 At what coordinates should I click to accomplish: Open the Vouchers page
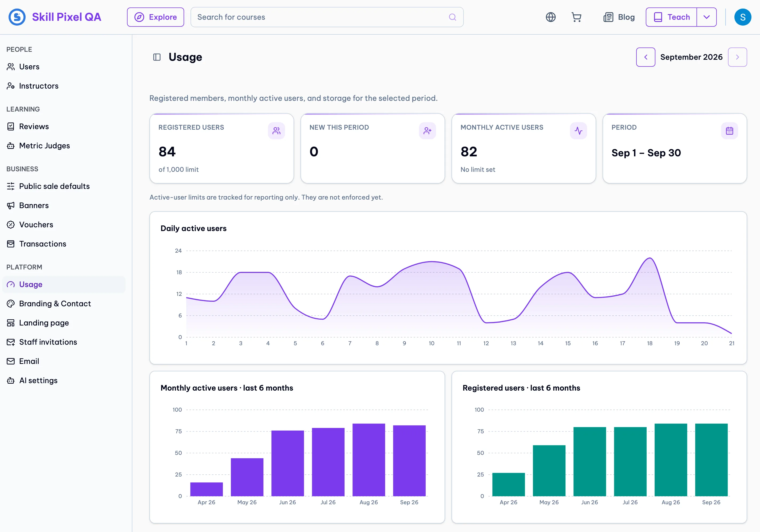(64, 225)
